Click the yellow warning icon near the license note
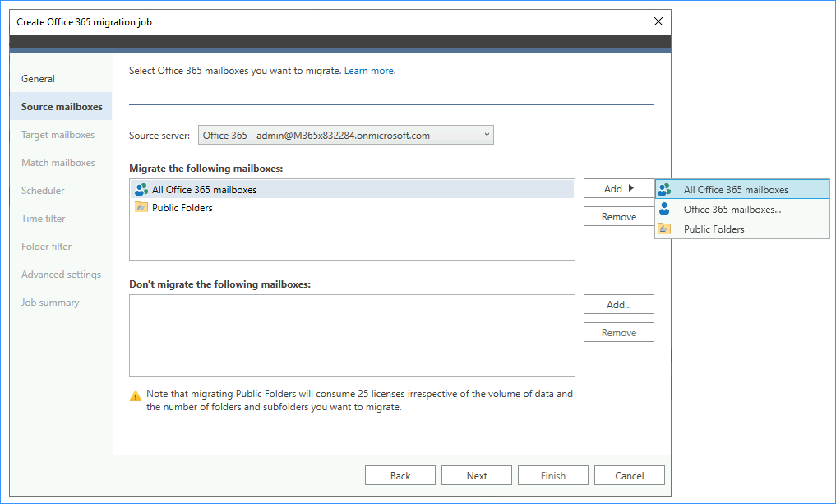This screenshot has width=836, height=504. 136,395
